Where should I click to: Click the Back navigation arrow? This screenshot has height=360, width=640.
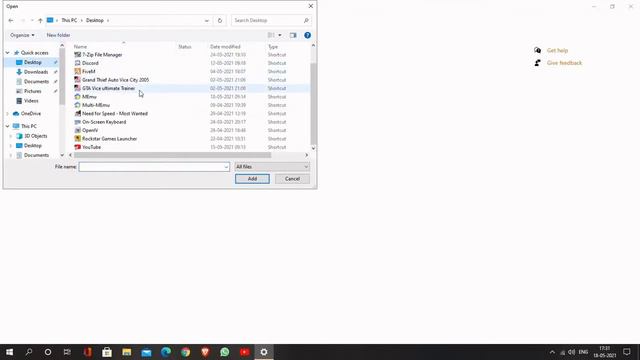point(11,20)
